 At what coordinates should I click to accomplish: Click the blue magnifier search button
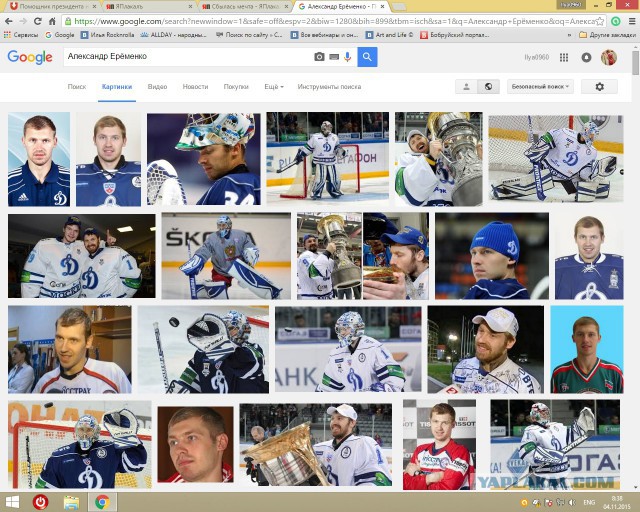(x=367, y=57)
